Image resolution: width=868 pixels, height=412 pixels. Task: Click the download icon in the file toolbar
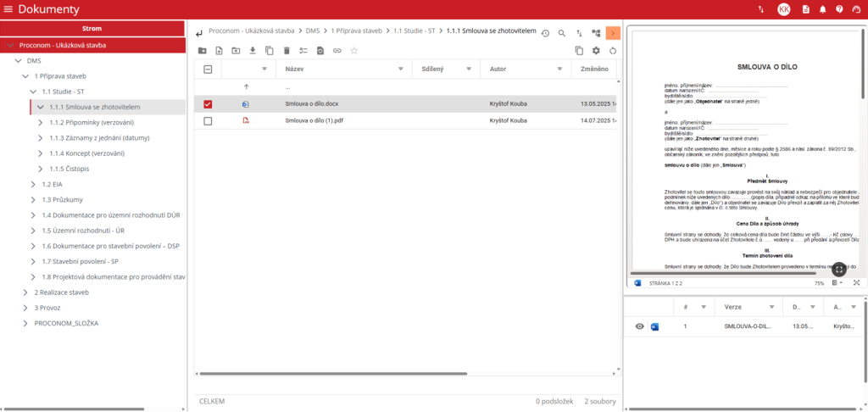(x=253, y=51)
